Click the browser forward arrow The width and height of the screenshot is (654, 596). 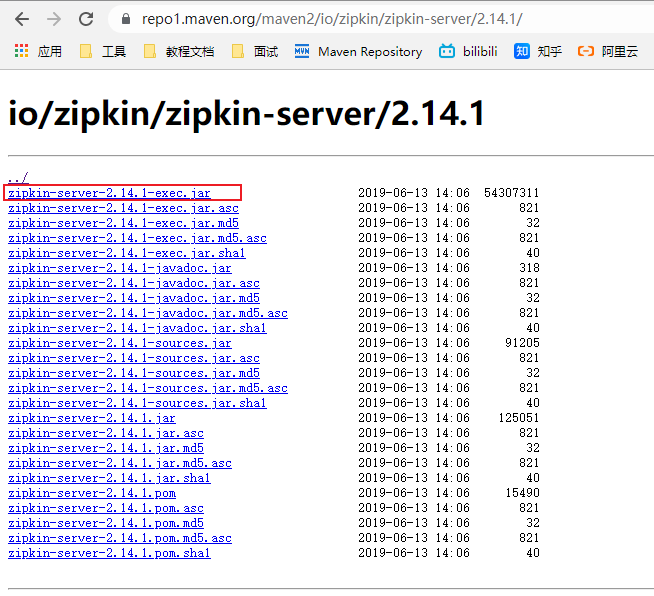pos(53,19)
